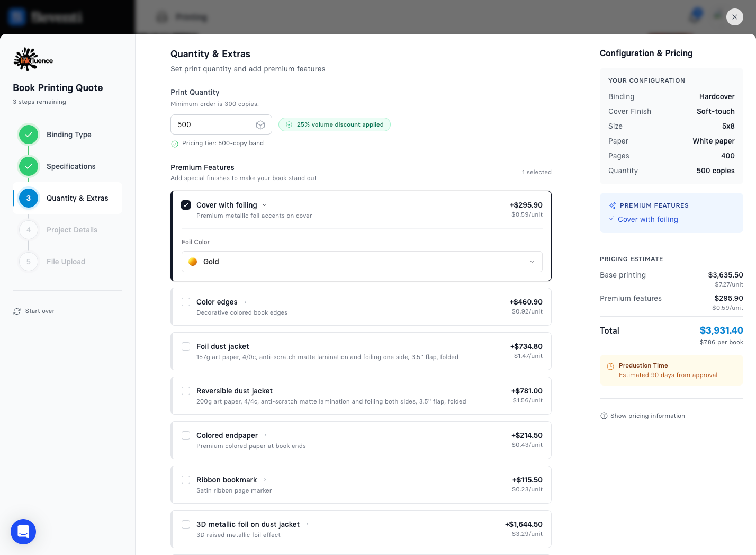Click the '1 selected' counter text

537,172
